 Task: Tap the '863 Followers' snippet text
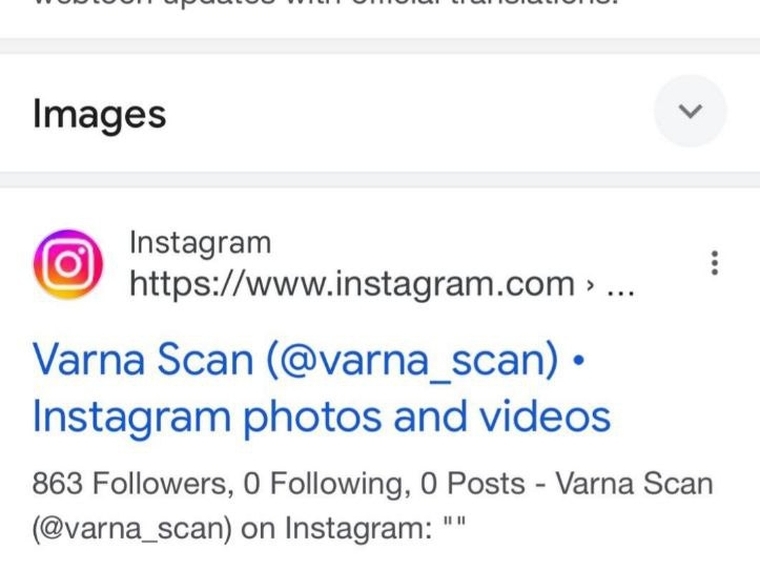point(129,483)
